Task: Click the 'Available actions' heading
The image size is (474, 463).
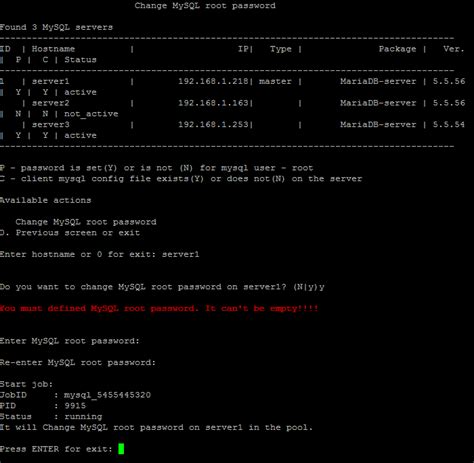Action: [x=45, y=200]
